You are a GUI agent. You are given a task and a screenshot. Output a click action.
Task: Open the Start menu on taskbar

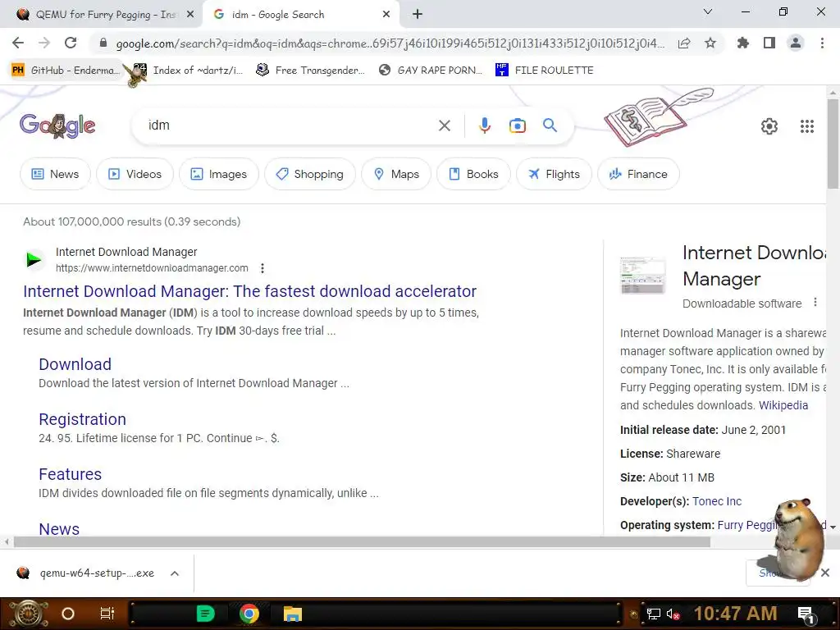point(29,614)
